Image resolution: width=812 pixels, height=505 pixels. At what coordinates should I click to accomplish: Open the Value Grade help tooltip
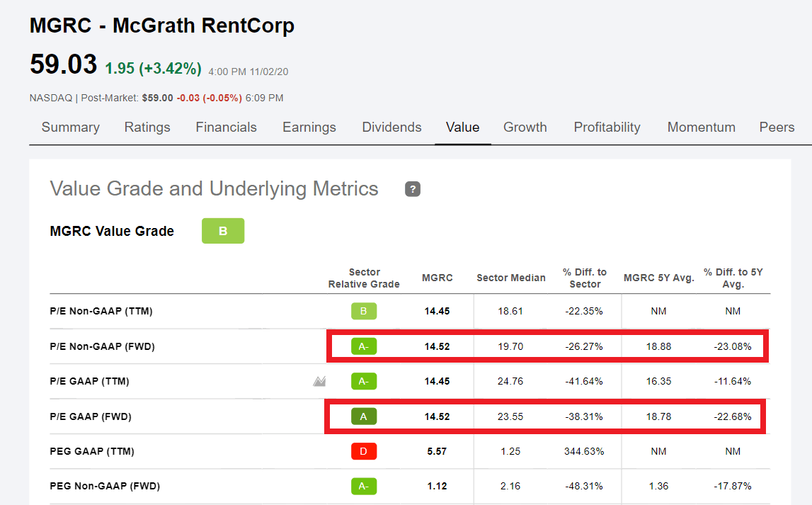coord(413,189)
